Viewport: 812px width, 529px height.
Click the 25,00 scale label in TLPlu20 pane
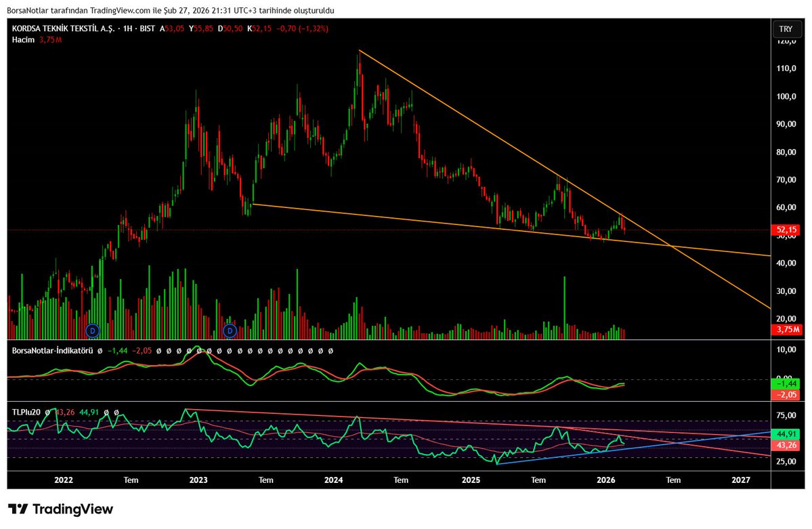pos(786,461)
